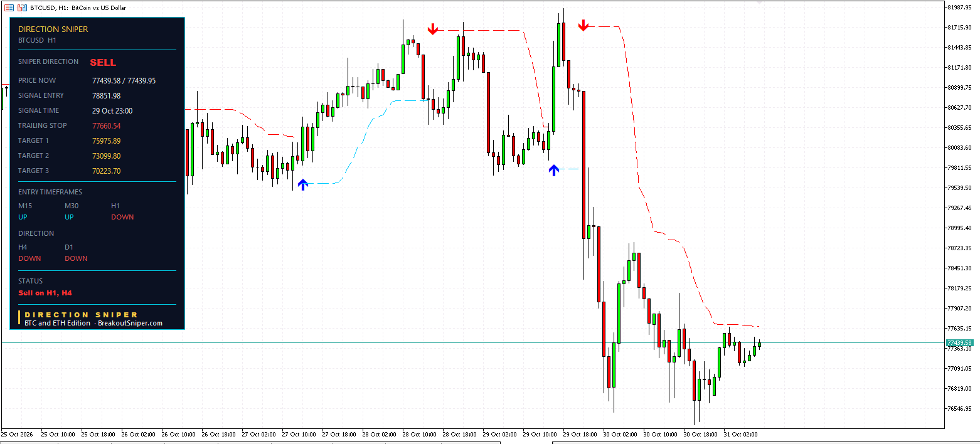Select the price now value 77439.58 / 77439.95

coord(124,81)
